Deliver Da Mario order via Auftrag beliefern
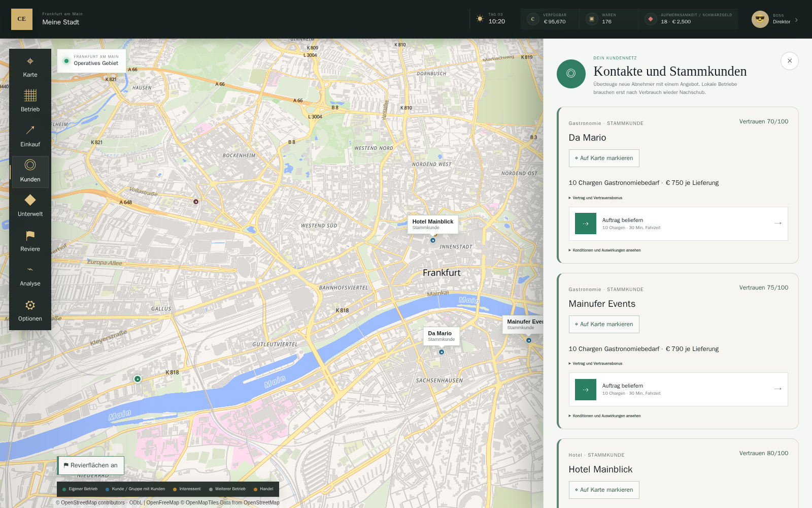The height and width of the screenshot is (508, 812). (678, 224)
